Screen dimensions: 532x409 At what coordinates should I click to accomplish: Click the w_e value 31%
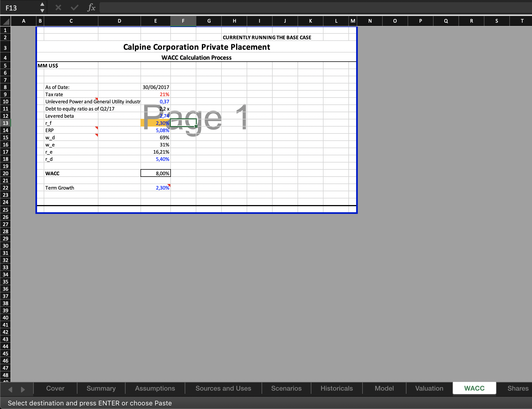[156, 145]
